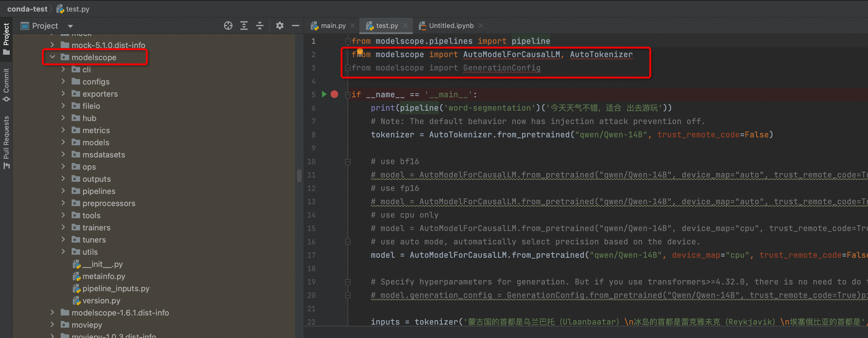Toggle import block fold marker on line 1

348,41
